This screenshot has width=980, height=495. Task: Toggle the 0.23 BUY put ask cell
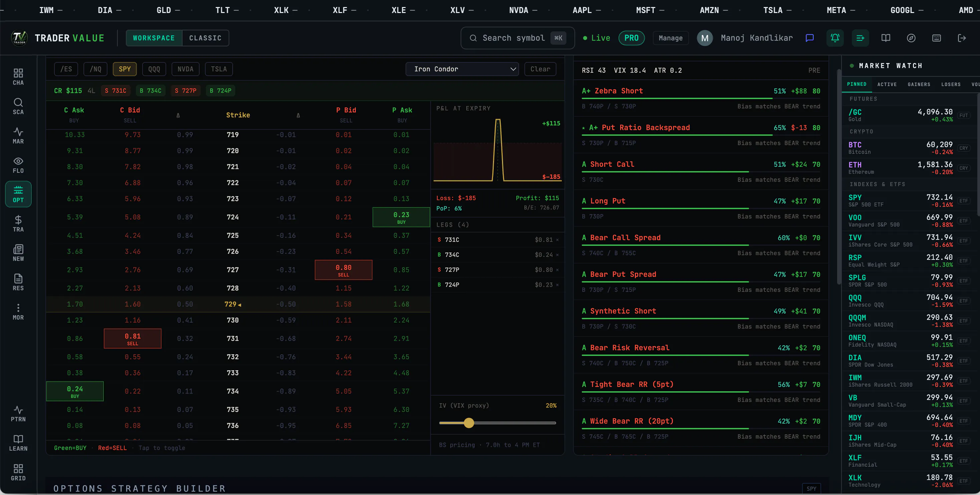[401, 217]
